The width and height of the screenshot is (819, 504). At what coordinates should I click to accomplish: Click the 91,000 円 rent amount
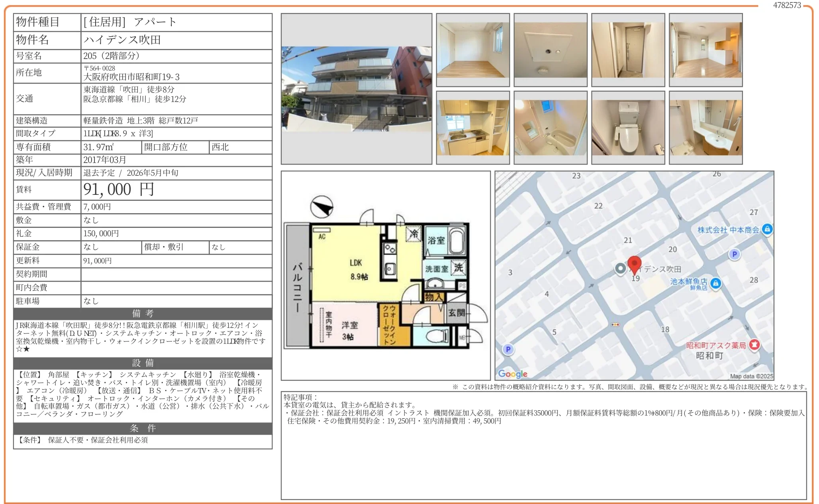click(x=118, y=190)
